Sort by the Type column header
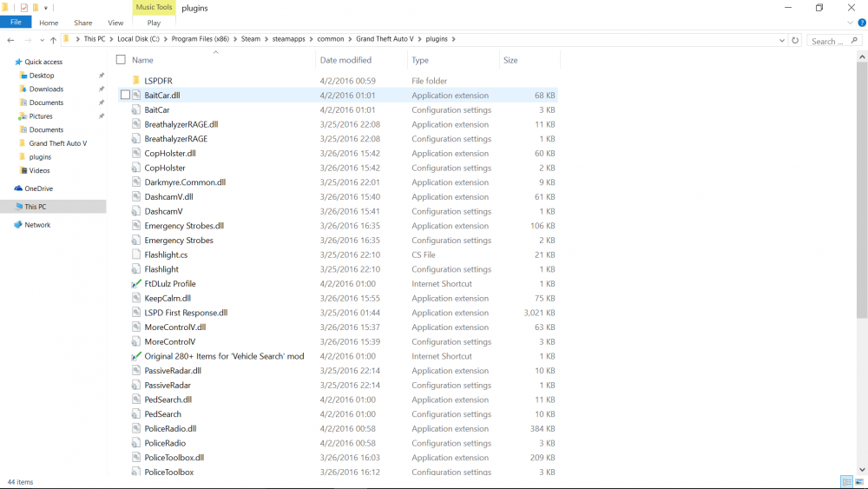Image resolution: width=868 pixels, height=489 pixels. tap(420, 60)
